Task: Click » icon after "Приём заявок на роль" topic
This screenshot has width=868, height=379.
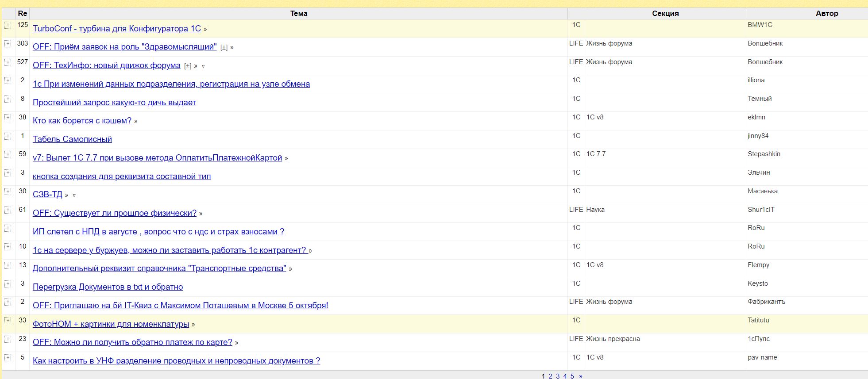Action: click(x=232, y=47)
